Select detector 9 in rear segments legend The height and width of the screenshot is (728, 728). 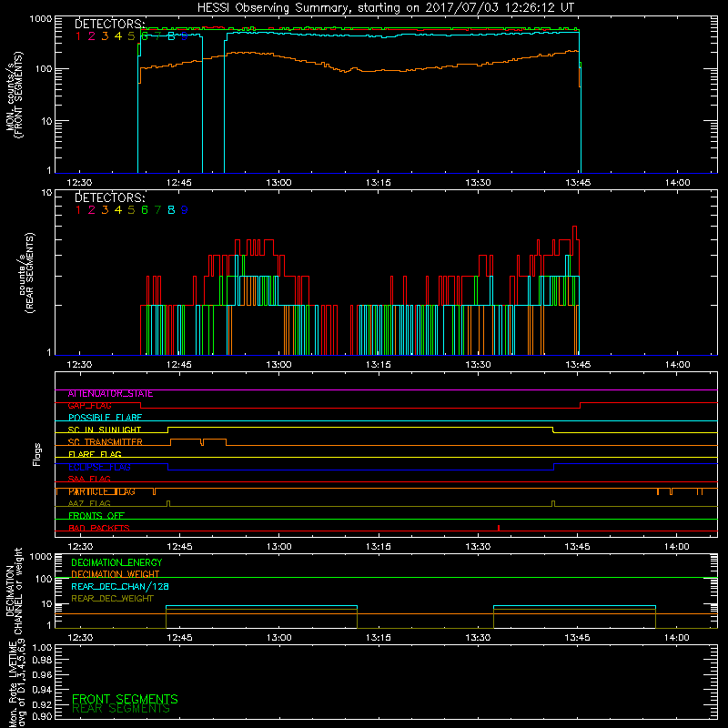(185, 210)
